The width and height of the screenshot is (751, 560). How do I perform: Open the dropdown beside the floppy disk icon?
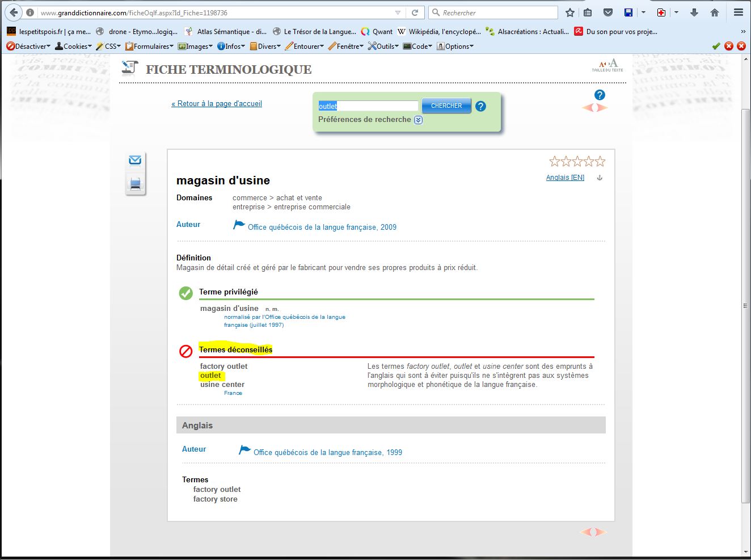pyautogui.click(x=643, y=12)
